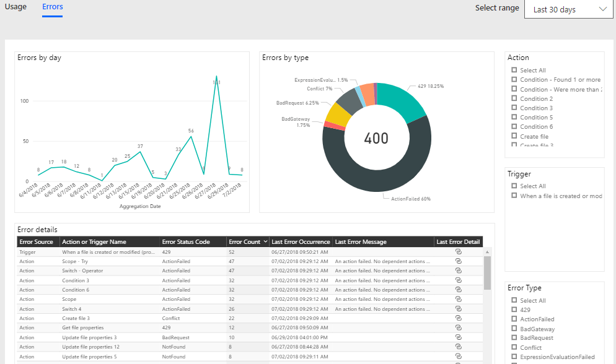
Task: Filter Error Type by 429
Action: pos(514,310)
